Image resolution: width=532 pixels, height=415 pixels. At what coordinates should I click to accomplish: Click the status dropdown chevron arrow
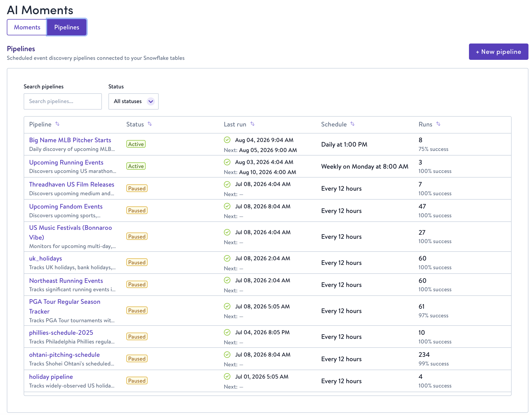pyautogui.click(x=151, y=101)
